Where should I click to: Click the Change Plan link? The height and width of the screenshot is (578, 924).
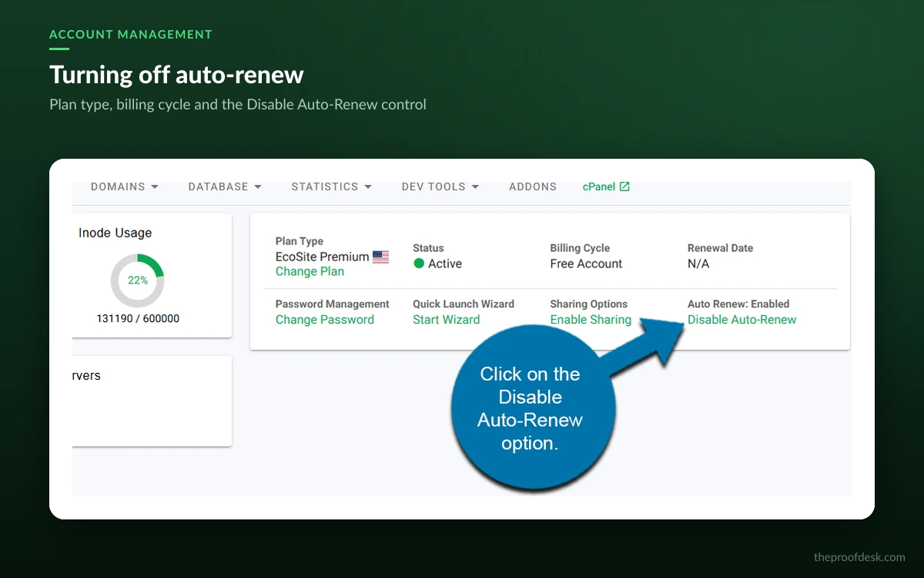tap(310, 271)
